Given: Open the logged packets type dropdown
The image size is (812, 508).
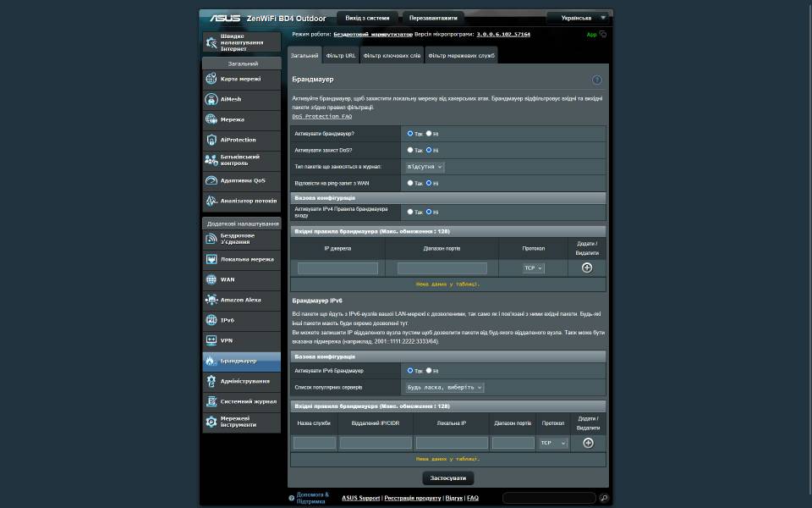Looking at the screenshot, I should point(424,167).
